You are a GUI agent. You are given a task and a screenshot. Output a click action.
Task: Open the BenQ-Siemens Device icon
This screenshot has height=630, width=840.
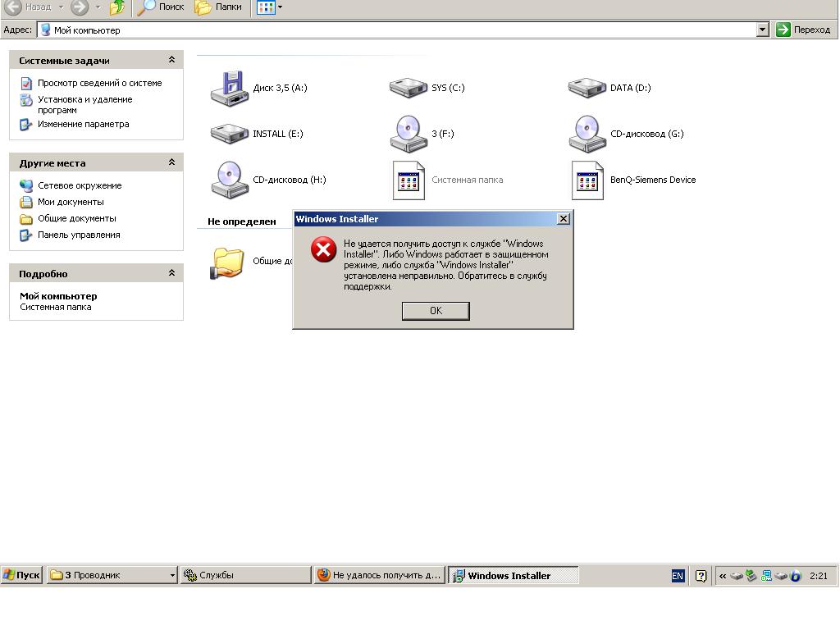point(587,180)
